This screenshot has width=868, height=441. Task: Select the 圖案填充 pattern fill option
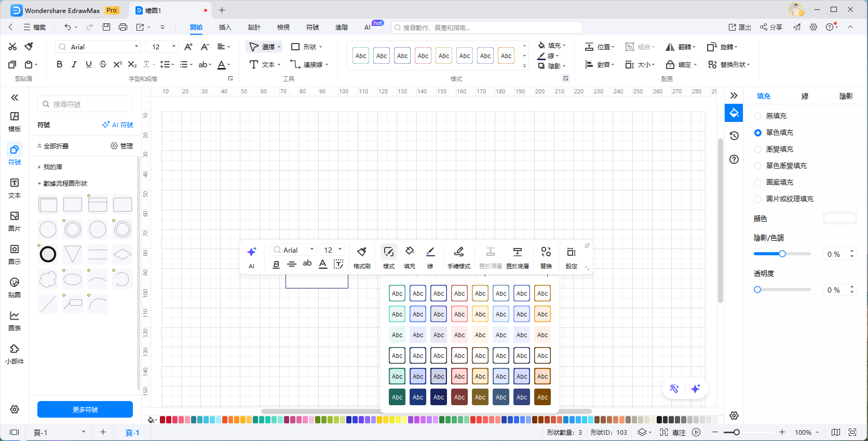click(x=758, y=183)
